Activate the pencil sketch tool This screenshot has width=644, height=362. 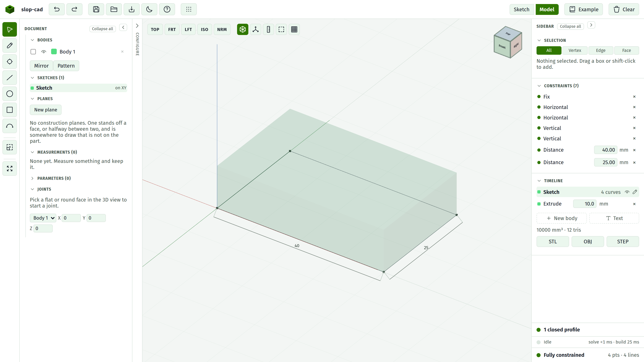pos(9,45)
